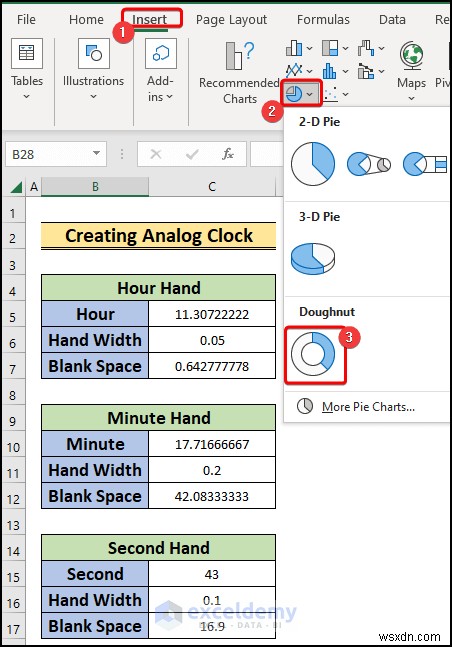Open the Tables group icon

pos(27,53)
